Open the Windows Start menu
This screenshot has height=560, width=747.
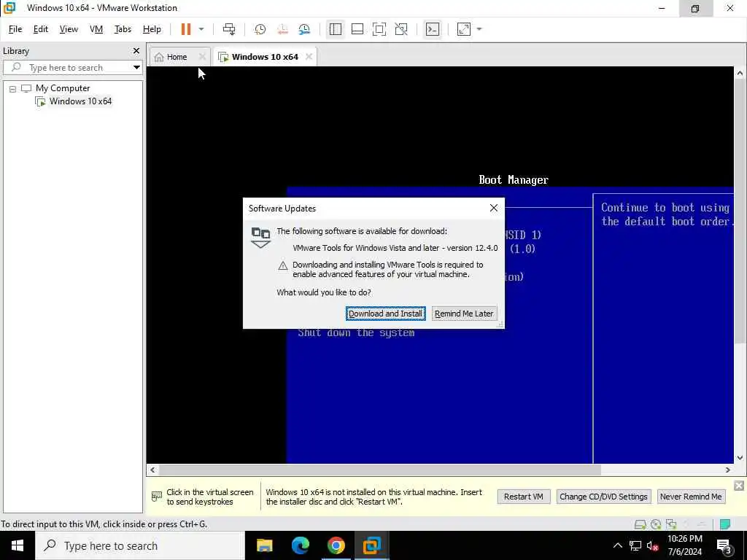tap(18, 545)
